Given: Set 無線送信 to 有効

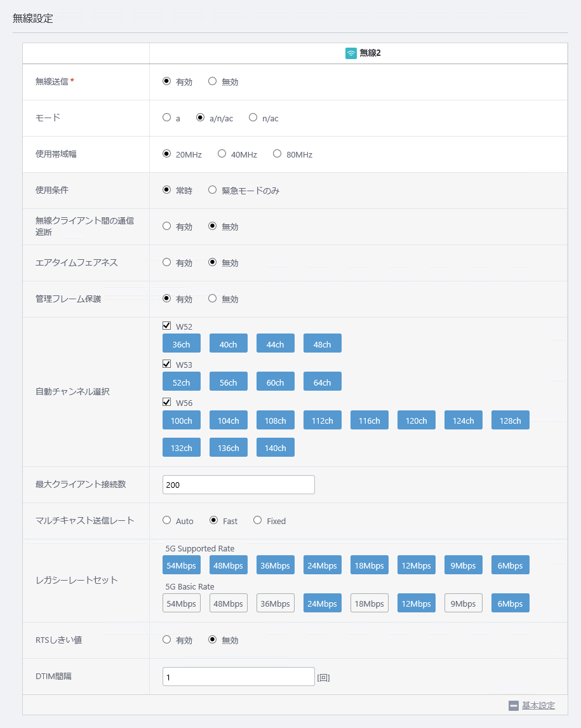Looking at the screenshot, I should pos(166,81).
